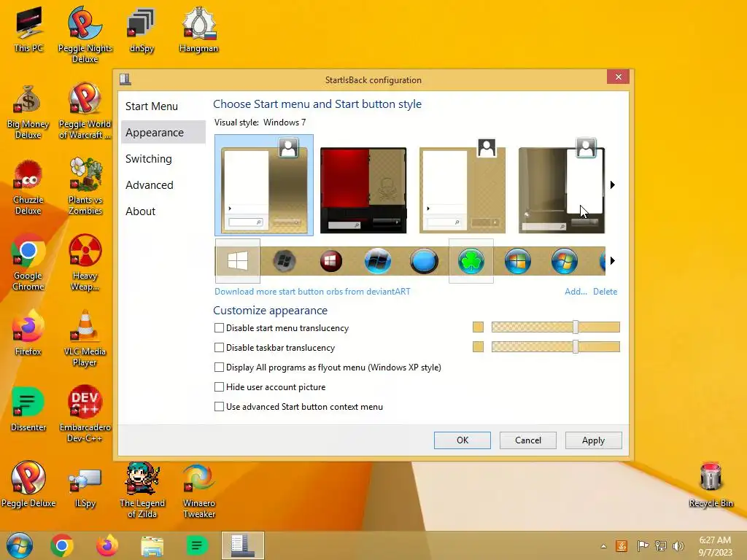The image size is (747, 560).
Task: Show more start orbs with right arrow
Action: tap(613, 261)
